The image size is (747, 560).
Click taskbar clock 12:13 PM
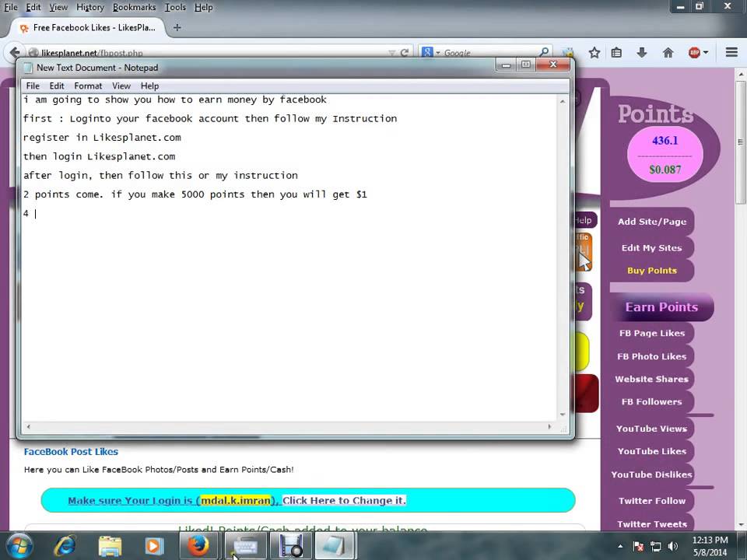click(x=710, y=540)
